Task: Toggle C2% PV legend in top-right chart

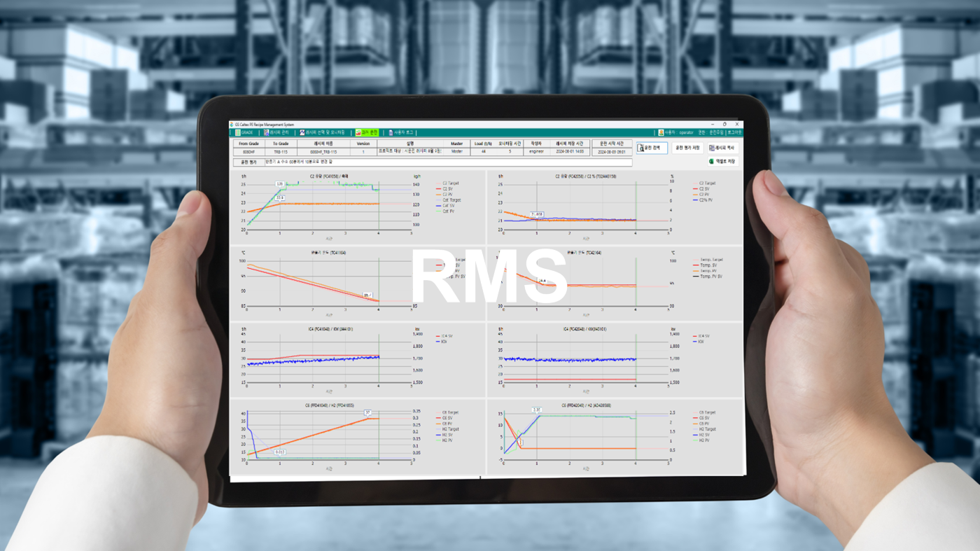Action: click(x=704, y=200)
